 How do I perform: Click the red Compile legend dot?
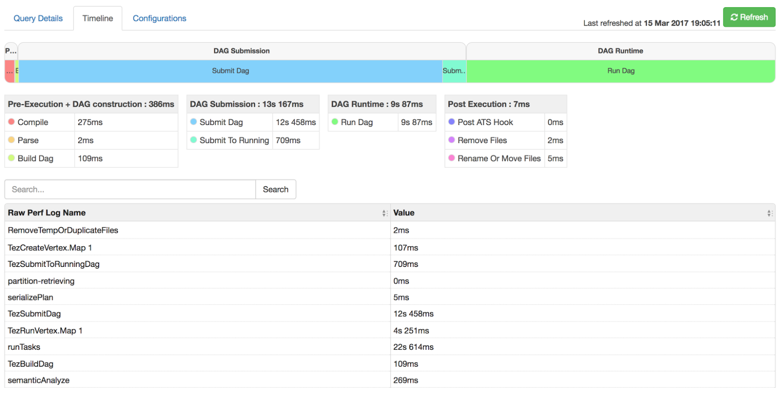[x=12, y=122]
